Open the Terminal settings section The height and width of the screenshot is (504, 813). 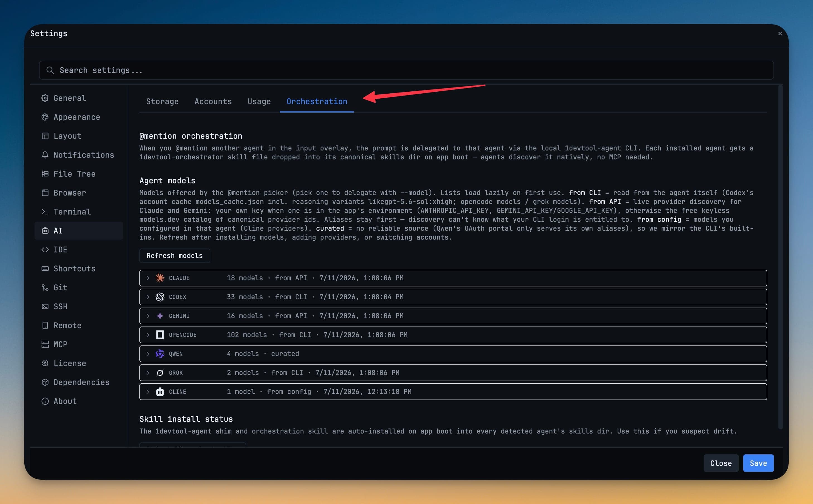click(x=79, y=212)
